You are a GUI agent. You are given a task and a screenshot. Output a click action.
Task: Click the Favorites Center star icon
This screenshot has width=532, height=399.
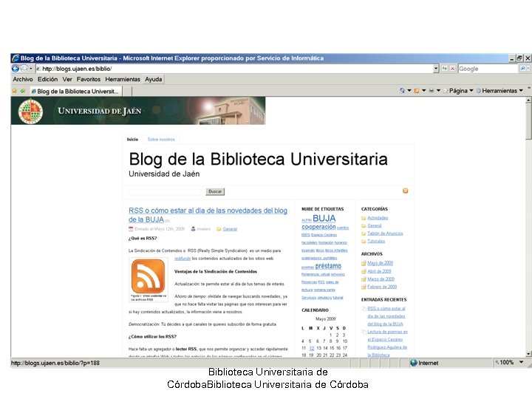click(14, 91)
